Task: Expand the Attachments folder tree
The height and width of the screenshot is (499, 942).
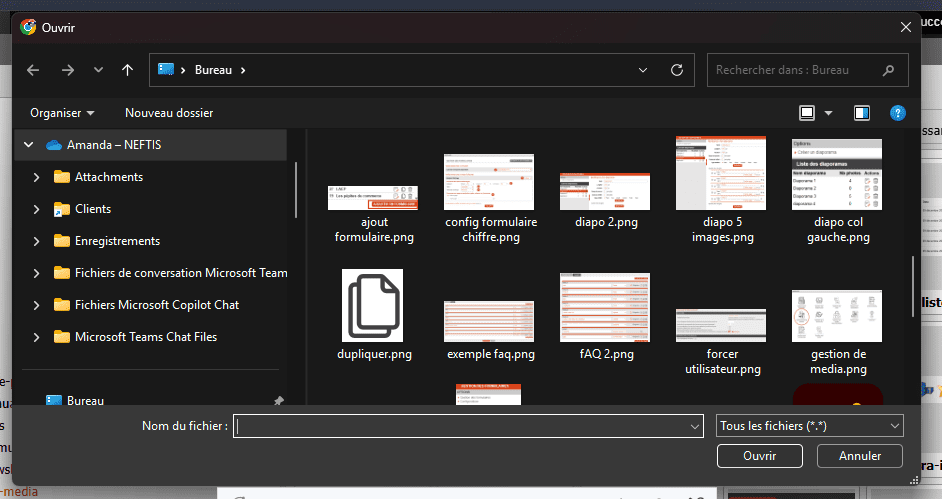Action: [x=37, y=177]
